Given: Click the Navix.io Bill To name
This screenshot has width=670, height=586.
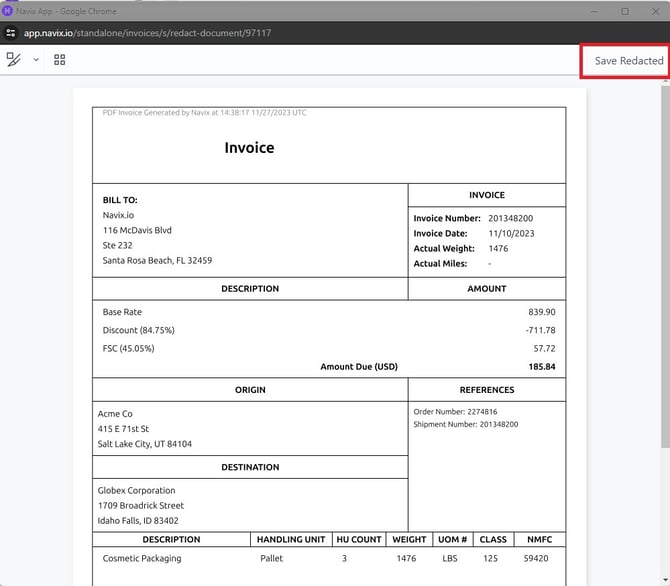Looking at the screenshot, I should (118, 215).
